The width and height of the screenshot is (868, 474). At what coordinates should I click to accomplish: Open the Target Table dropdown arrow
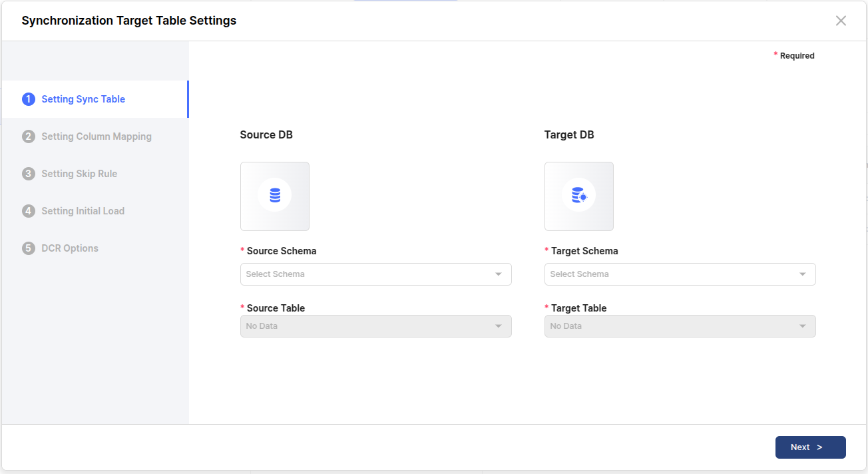(x=803, y=326)
